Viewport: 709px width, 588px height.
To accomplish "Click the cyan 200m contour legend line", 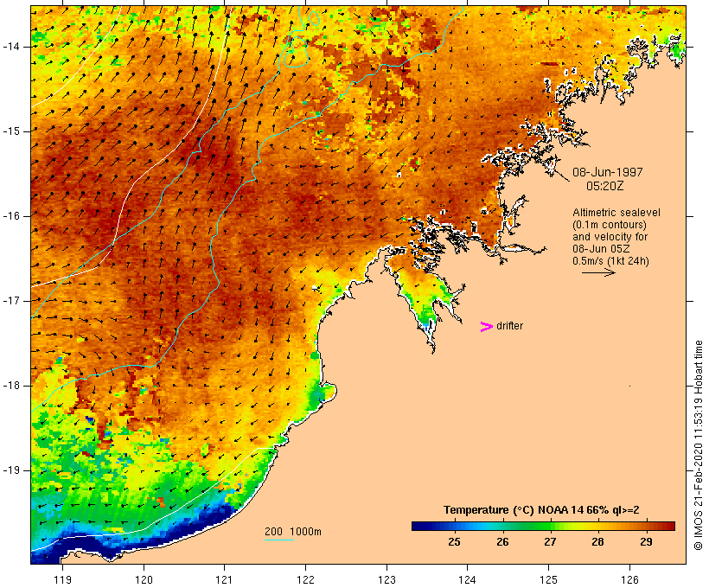I will coord(279,540).
